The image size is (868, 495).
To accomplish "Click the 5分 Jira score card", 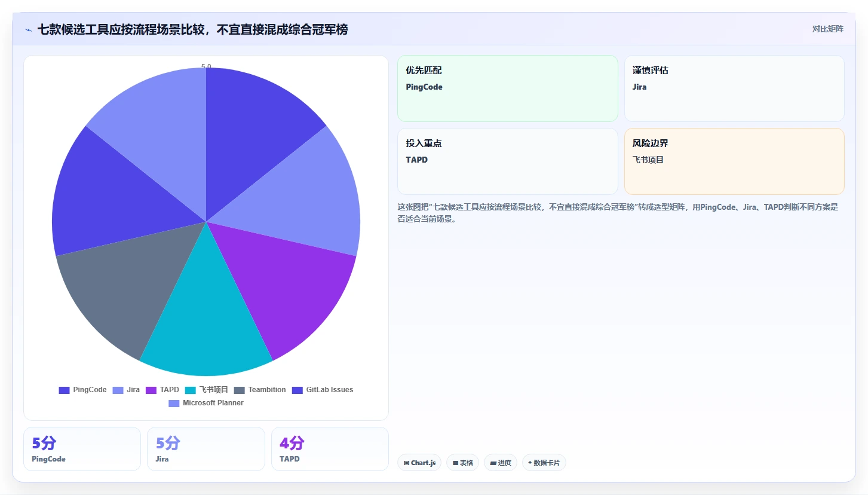I will (206, 449).
